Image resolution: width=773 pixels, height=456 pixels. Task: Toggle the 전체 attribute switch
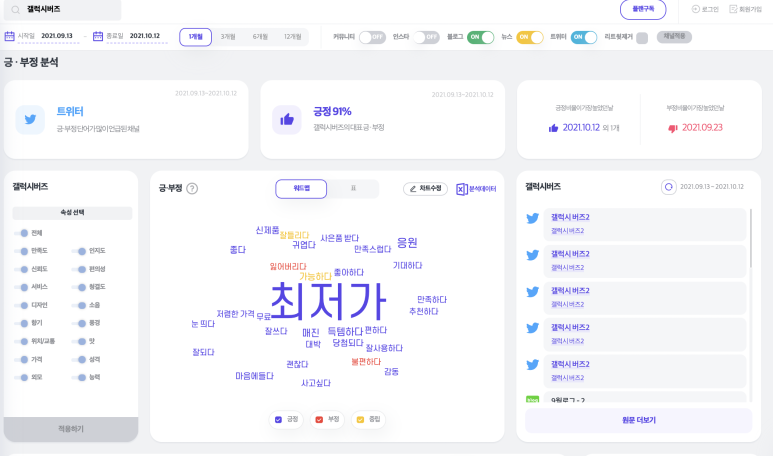21,233
